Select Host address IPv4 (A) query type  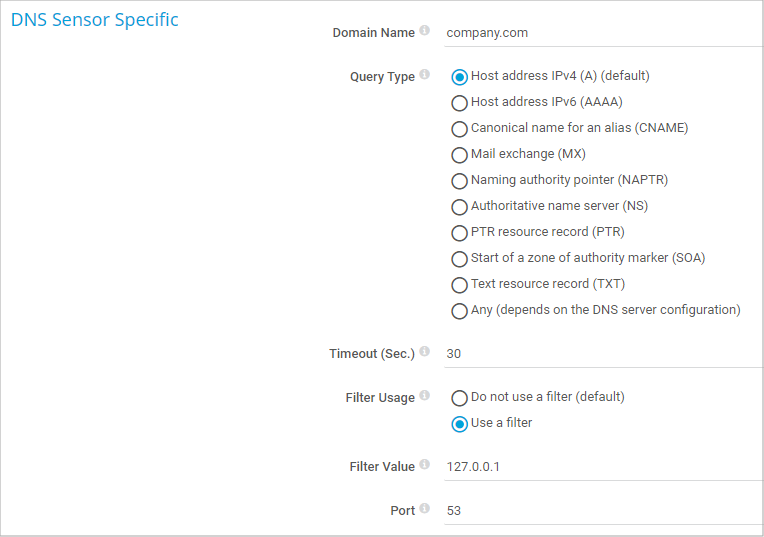pyautogui.click(x=460, y=76)
